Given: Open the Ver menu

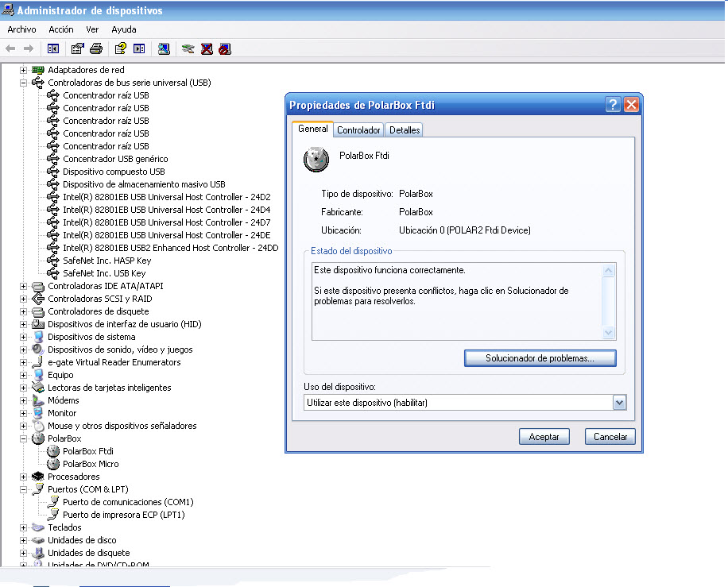Looking at the screenshot, I should click(92, 29).
